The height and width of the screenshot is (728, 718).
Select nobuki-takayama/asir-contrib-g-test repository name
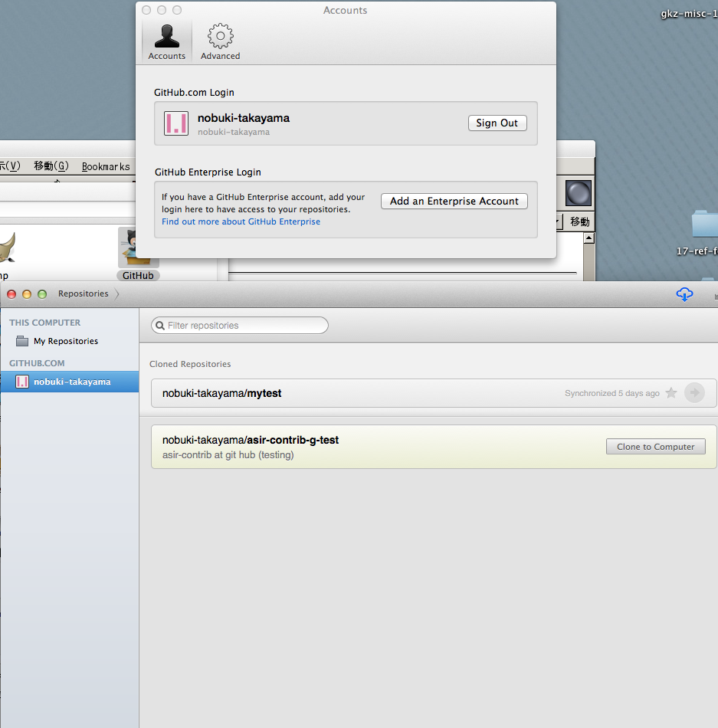click(251, 440)
